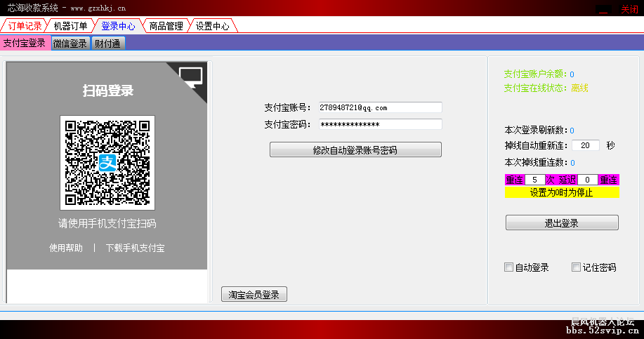
Task: Select the 登录中心 tab
Action: click(118, 26)
